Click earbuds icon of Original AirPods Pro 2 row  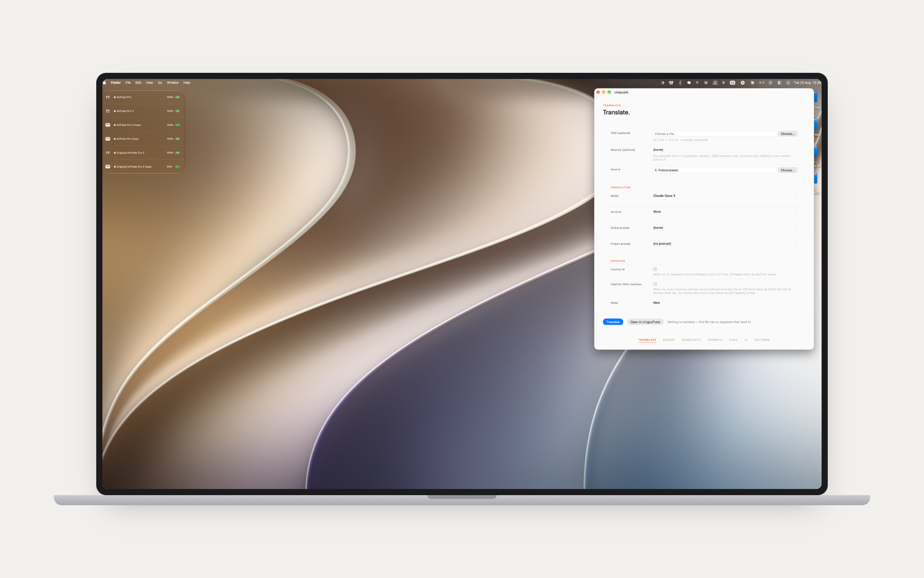tap(108, 153)
